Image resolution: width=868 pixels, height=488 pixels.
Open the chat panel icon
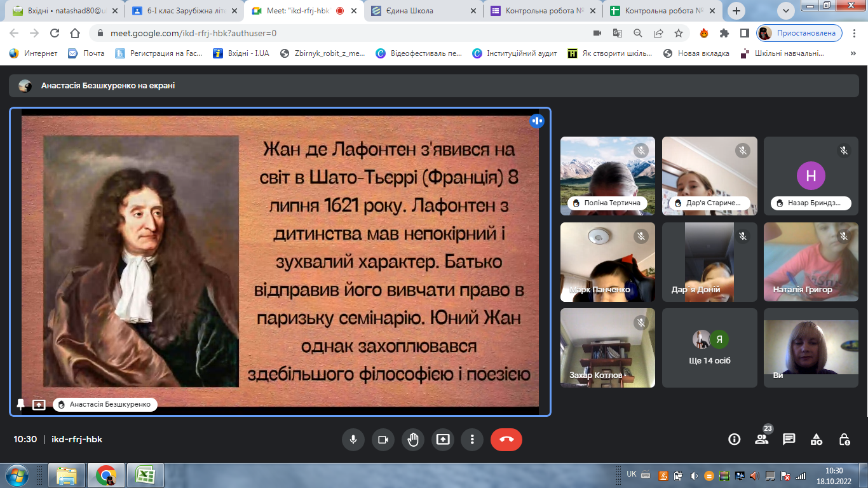coord(789,439)
